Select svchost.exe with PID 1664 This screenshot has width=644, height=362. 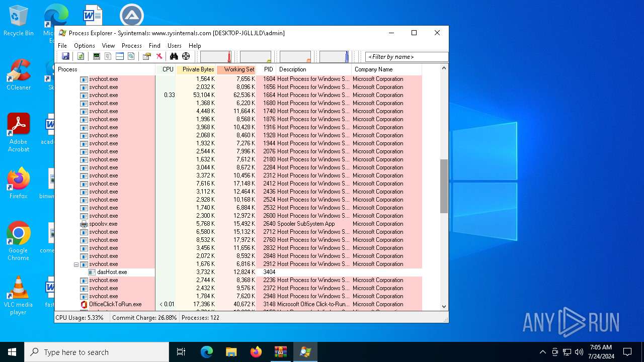pyautogui.click(x=238, y=95)
